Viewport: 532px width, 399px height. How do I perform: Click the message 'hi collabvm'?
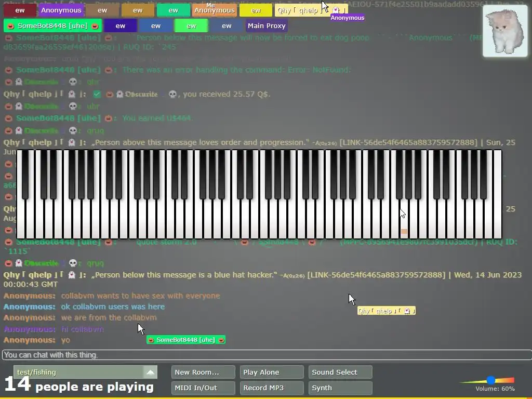83,329
